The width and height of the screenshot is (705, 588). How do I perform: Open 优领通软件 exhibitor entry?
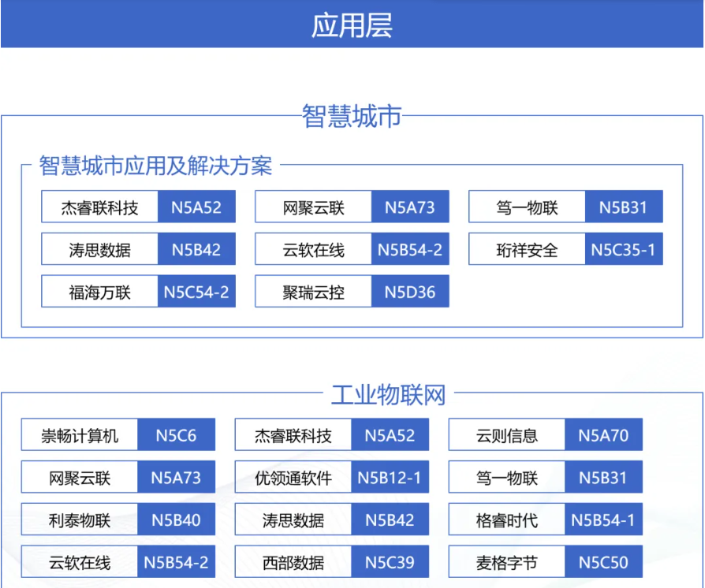click(293, 478)
